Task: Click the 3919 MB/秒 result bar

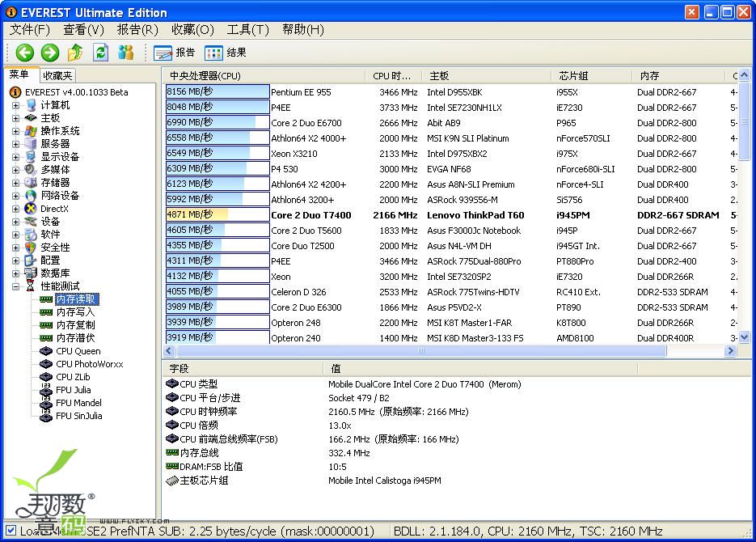Action: 218,337
